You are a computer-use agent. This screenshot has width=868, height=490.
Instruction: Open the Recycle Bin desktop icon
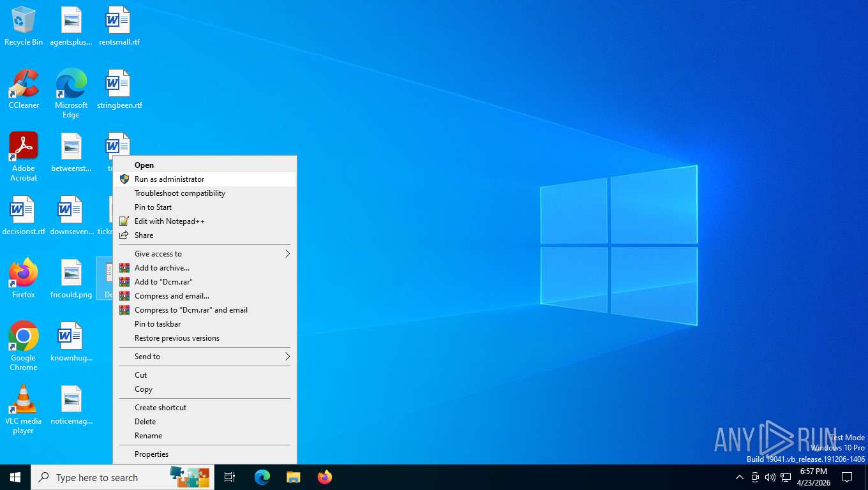[24, 26]
